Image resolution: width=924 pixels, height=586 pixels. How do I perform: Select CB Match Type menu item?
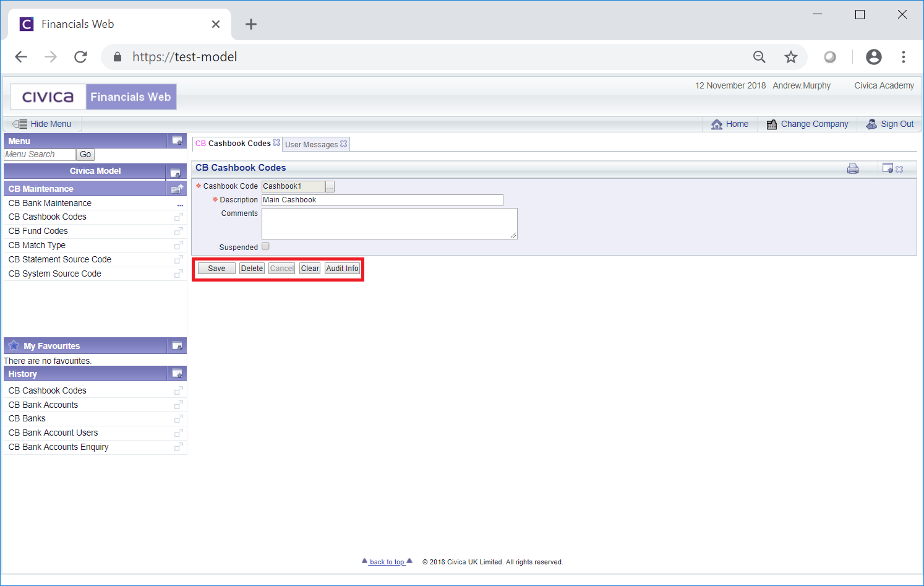point(37,245)
